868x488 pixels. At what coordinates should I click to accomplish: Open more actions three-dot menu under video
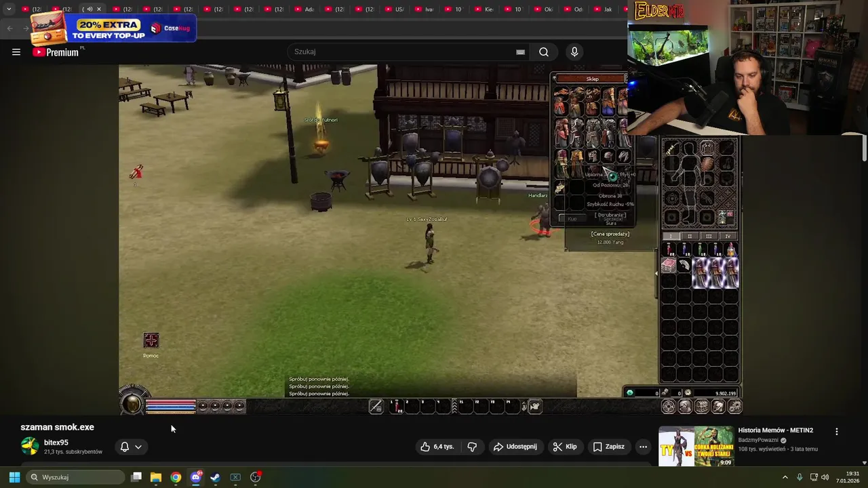tap(643, 447)
